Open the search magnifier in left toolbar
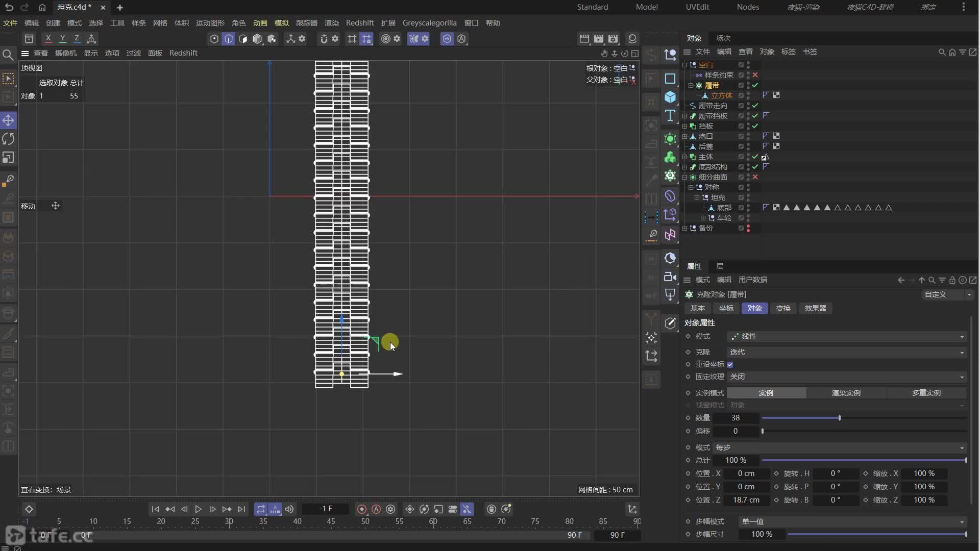Screen dimensions: 980x551 click(x=8, y=55)
